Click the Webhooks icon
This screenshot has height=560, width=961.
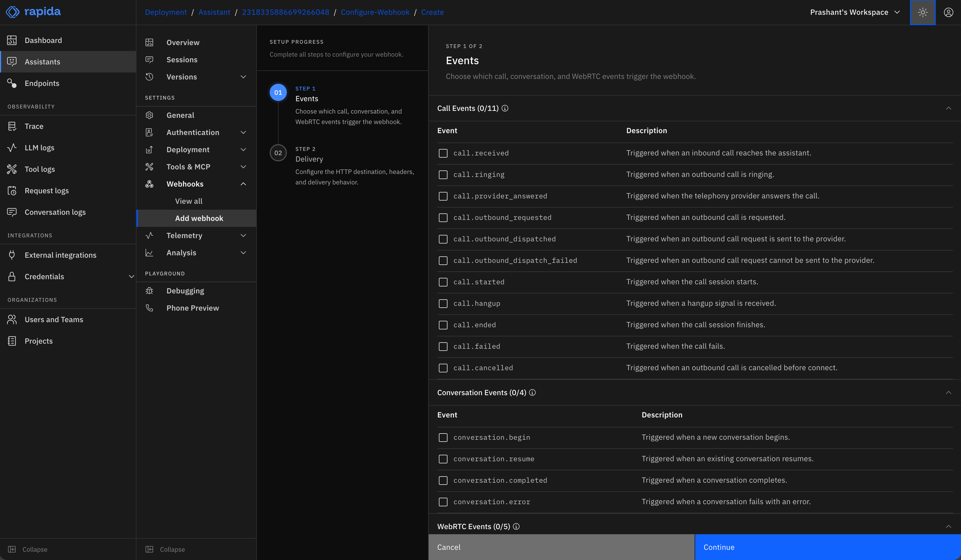[x=150, y=184]
